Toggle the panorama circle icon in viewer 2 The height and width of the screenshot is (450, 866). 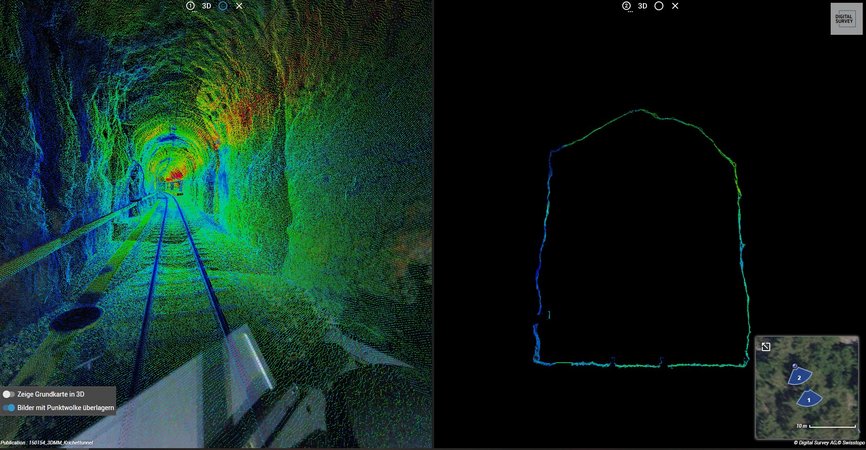[658, 6]
